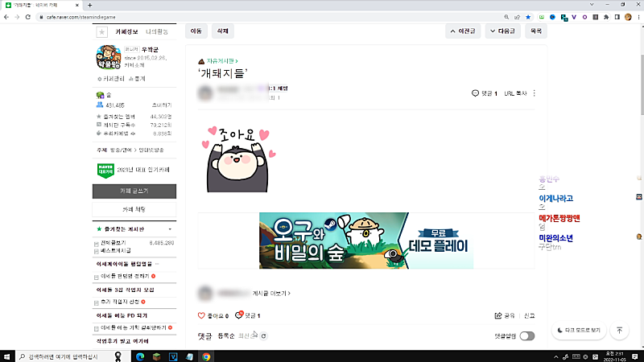The height and width of the screenshot is (362, 644).
Task: Click the 카페 글쓰기 write button
Action: [134, 191]
